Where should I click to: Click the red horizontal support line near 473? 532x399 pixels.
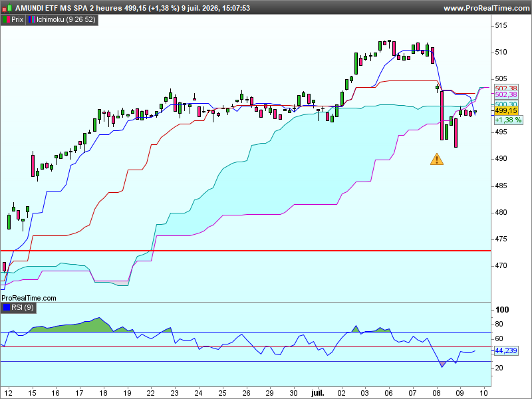(x=245, y=251)
